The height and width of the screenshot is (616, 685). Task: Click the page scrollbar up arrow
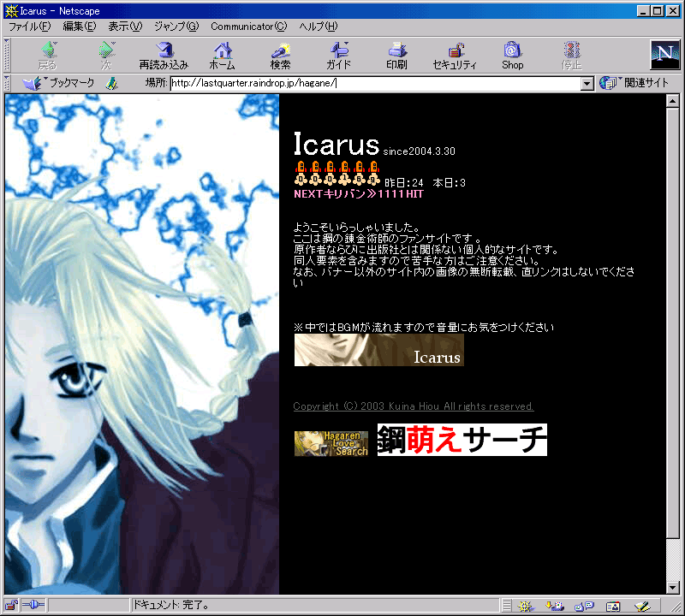pyautogui.click(x=673, y=101)
